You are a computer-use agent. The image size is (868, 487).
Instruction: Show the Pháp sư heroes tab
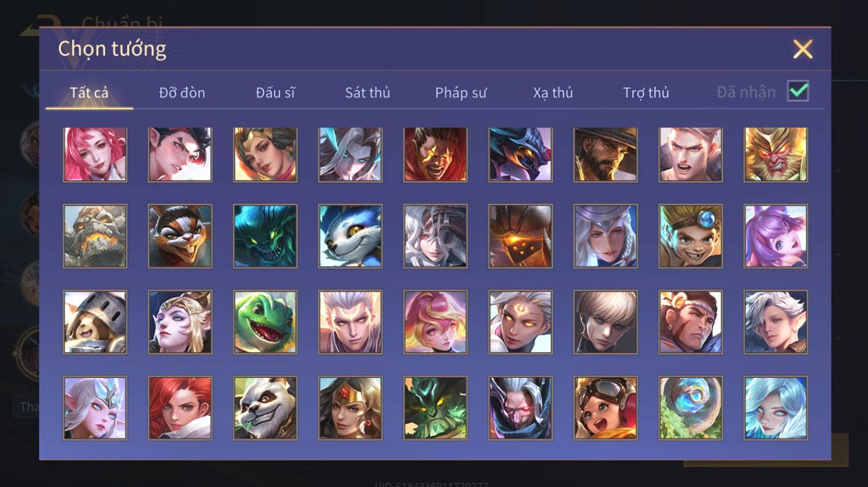(461, 93)
